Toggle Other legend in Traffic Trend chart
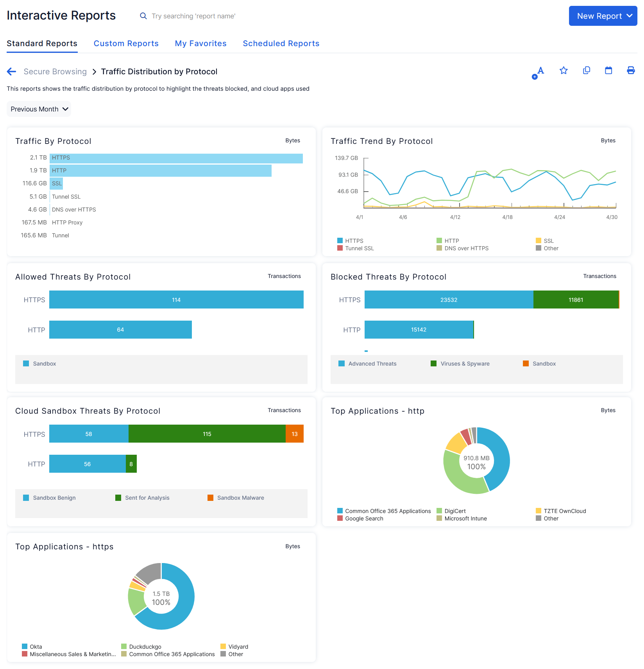This screenshot has height=669, width=644. coord(547,248)
